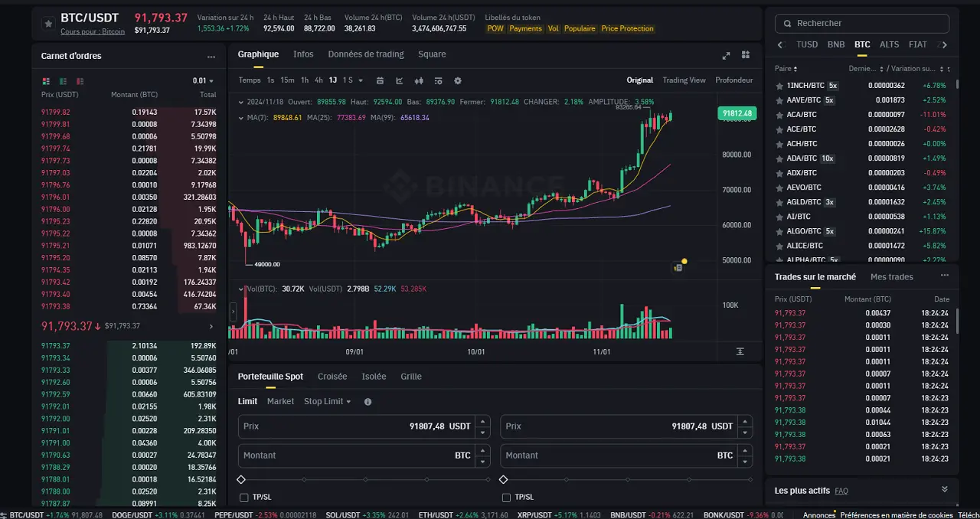Screen dimensions: 980x519
Task: Open the 1 S interval dropdown arrow
Action: [x=361, y=80]
